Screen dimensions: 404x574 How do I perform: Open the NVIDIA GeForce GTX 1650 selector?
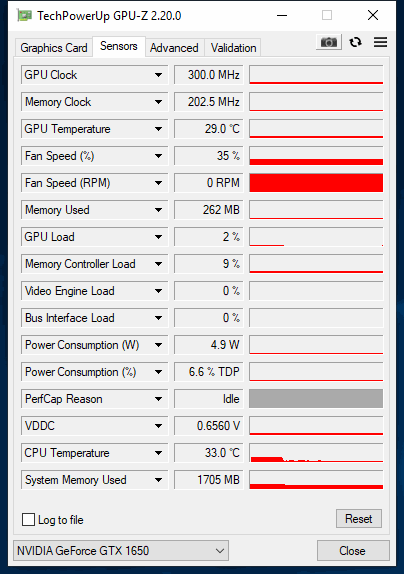coord(121,551)
